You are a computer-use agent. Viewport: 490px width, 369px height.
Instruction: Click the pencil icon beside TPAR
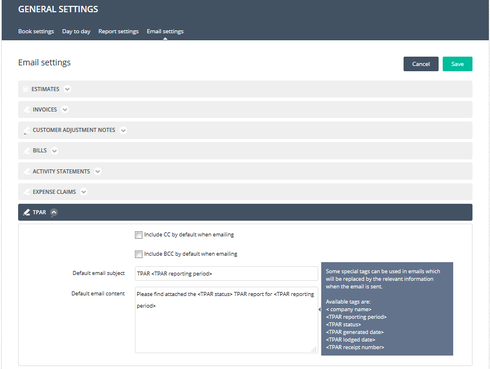coord(26,212)
